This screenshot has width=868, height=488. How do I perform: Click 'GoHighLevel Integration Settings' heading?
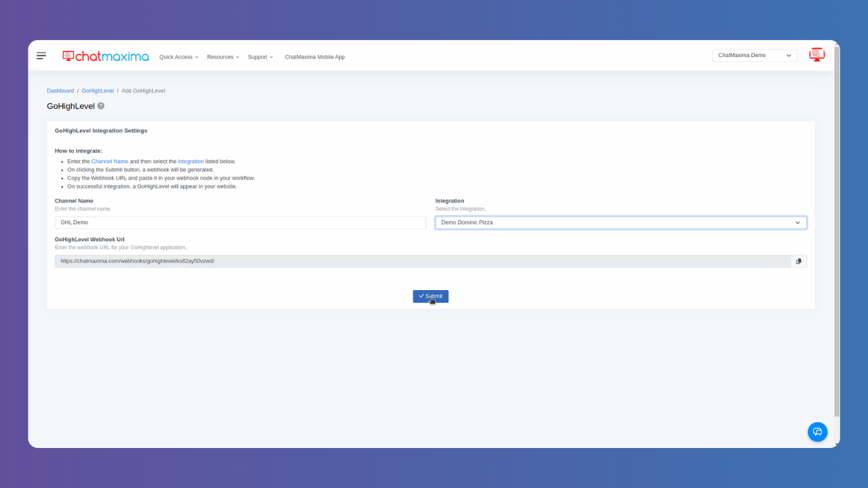click(x=101, y=131)
